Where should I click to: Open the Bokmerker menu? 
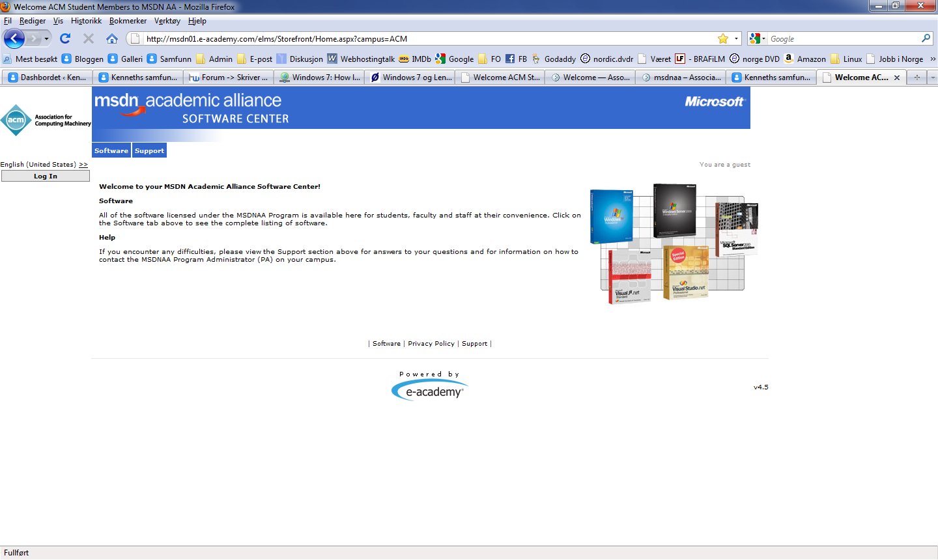(128, 21)
